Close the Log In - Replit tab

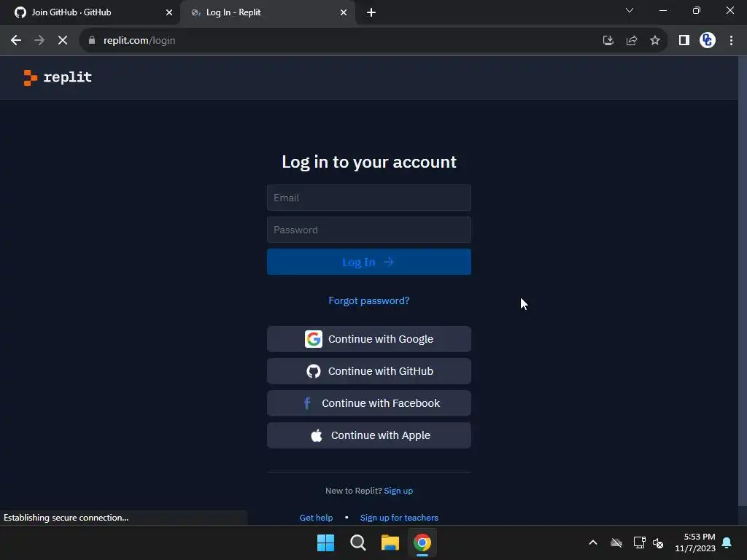[x=344, y=12]
